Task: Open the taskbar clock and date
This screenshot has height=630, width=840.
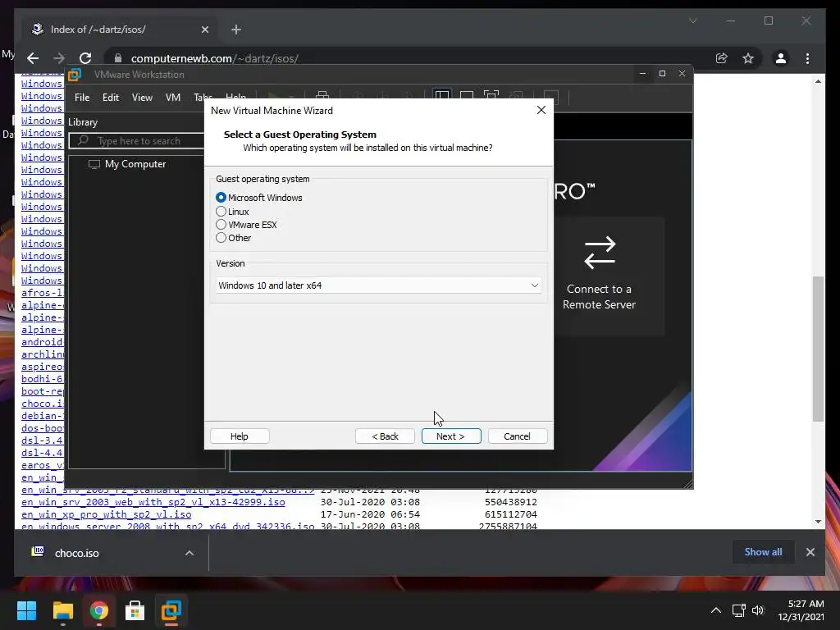Action: 801,610
